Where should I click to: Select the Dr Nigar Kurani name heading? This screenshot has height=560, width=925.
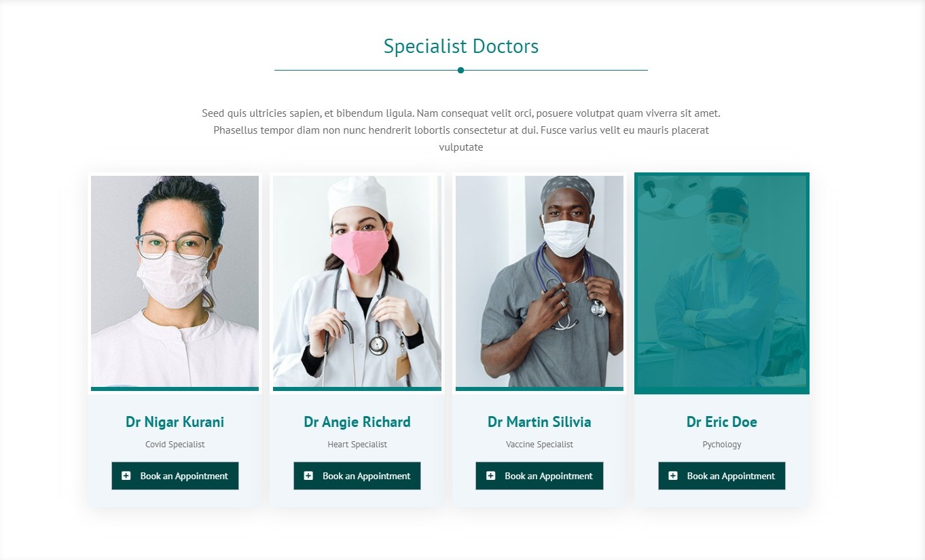click(175, 422)
